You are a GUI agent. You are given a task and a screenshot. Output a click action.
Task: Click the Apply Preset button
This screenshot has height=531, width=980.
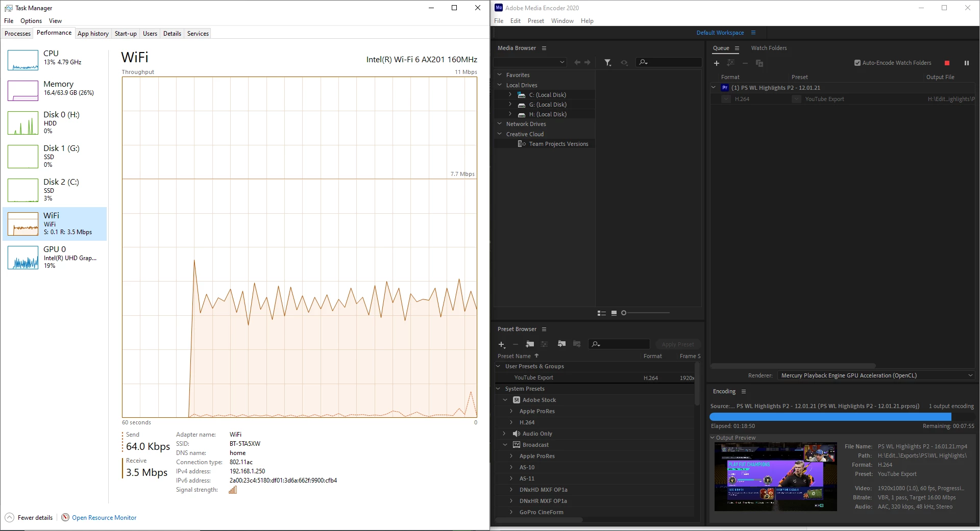click(678, 344)
